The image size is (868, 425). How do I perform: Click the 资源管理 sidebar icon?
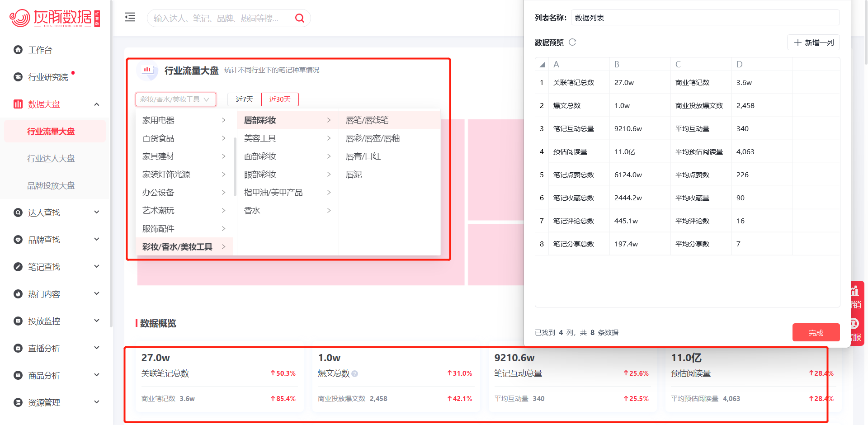click(x=18, y=402)
